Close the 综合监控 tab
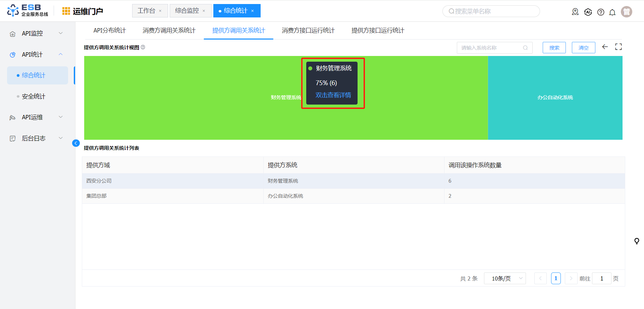 (x=204, y=11)
